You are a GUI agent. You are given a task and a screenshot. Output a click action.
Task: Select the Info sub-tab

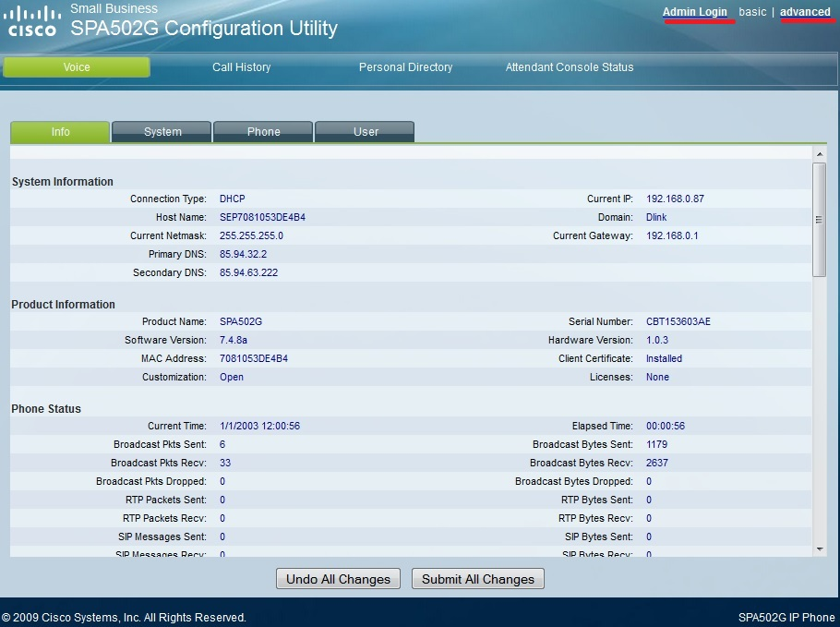point(60,132)
